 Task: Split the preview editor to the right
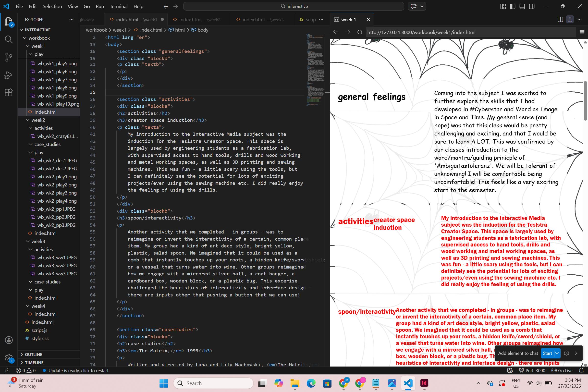(560, 20)
